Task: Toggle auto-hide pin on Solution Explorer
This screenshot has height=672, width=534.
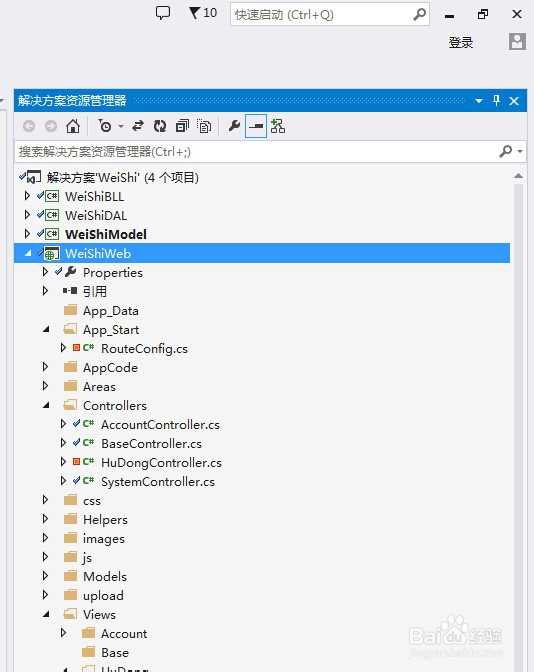Action: [496, 101]
